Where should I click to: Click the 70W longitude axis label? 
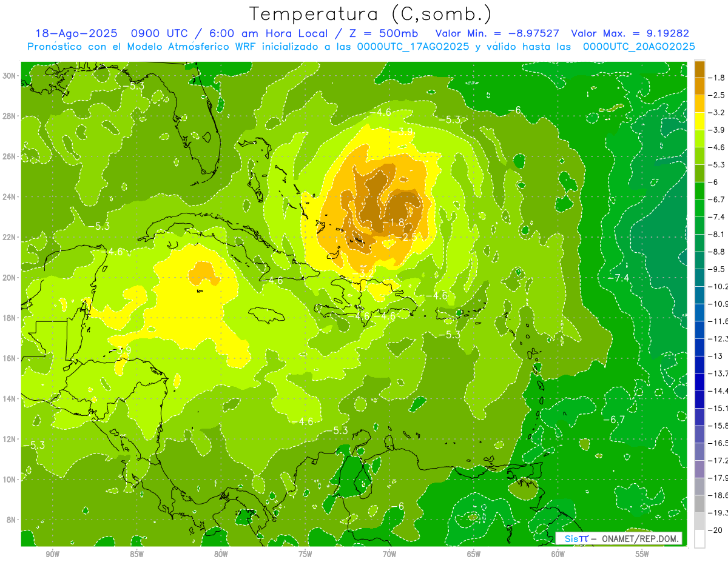(389, 554)
